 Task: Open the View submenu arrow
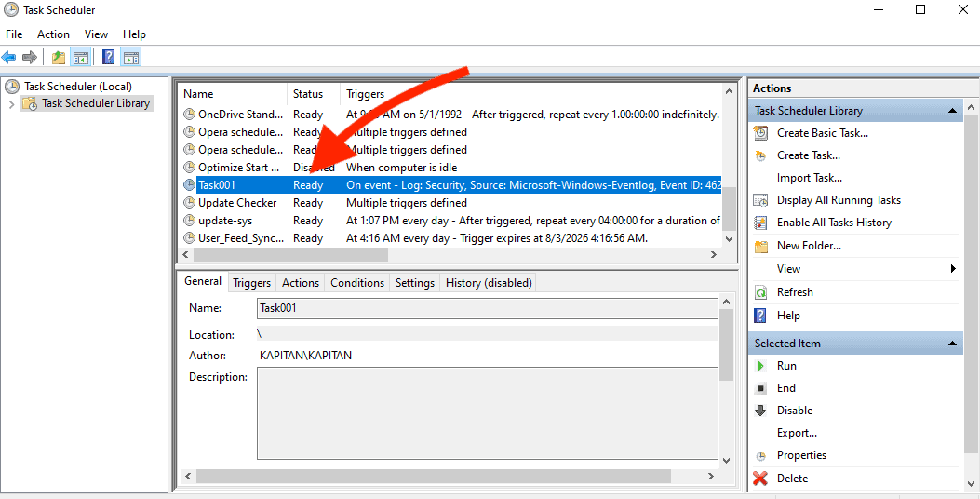click(953, 269)
